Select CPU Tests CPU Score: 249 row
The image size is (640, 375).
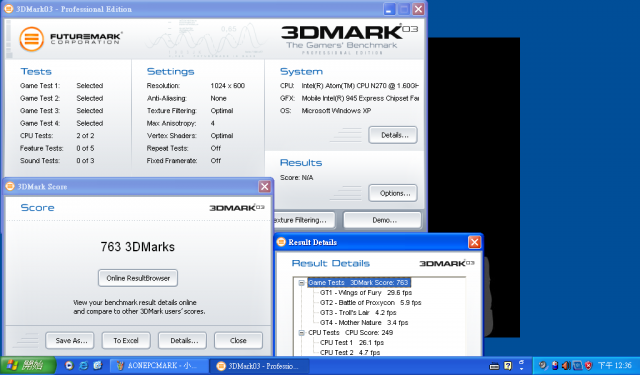point(350,333)
